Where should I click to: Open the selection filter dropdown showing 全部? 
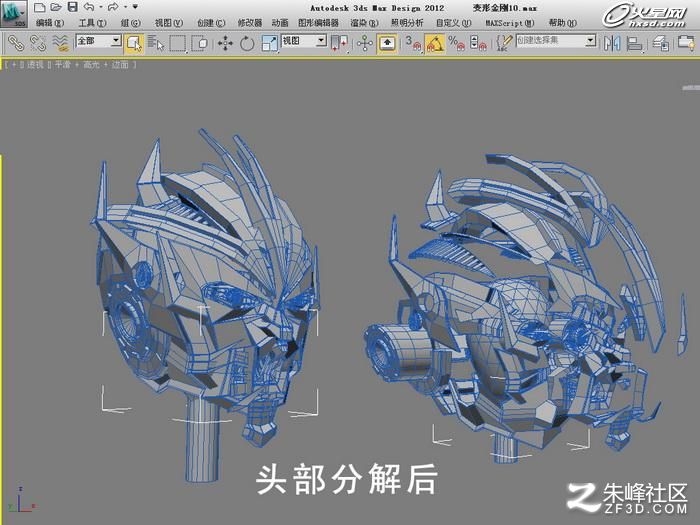click(99, 41)
